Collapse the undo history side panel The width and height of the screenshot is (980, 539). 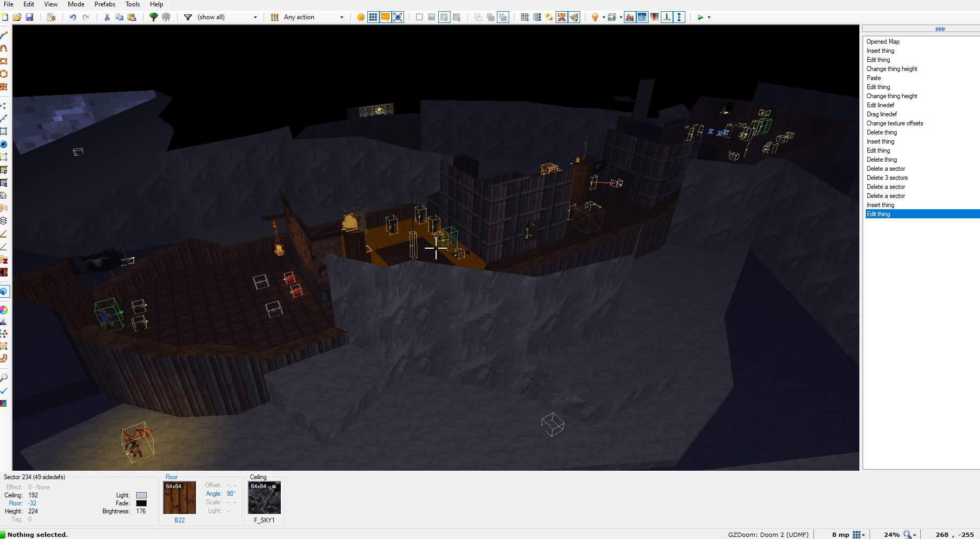click(x=940, y=29)
